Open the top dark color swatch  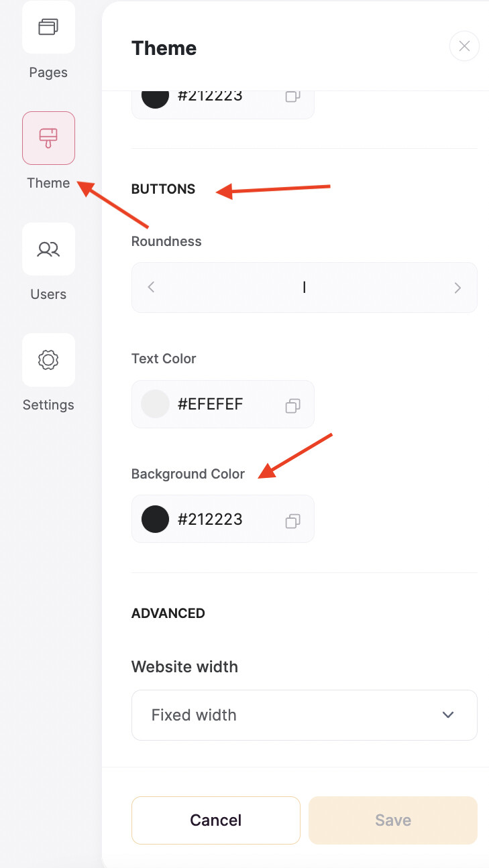(156, 96)
